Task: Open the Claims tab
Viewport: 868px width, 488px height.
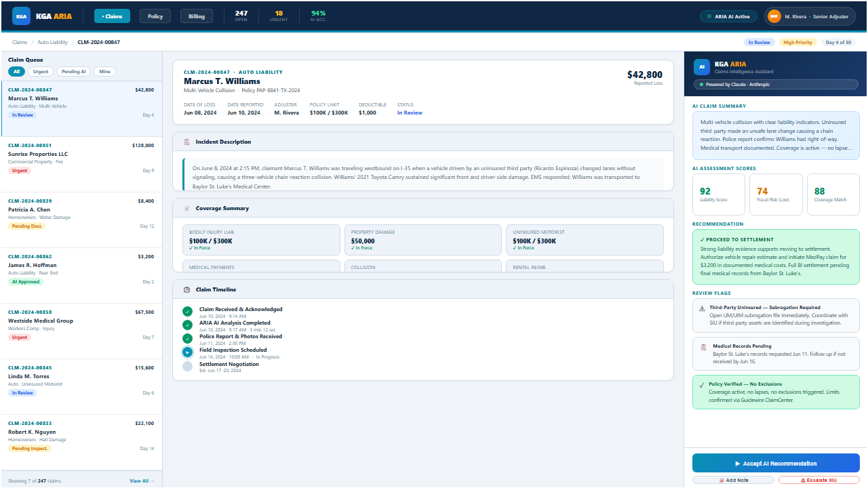Action: 112,16
